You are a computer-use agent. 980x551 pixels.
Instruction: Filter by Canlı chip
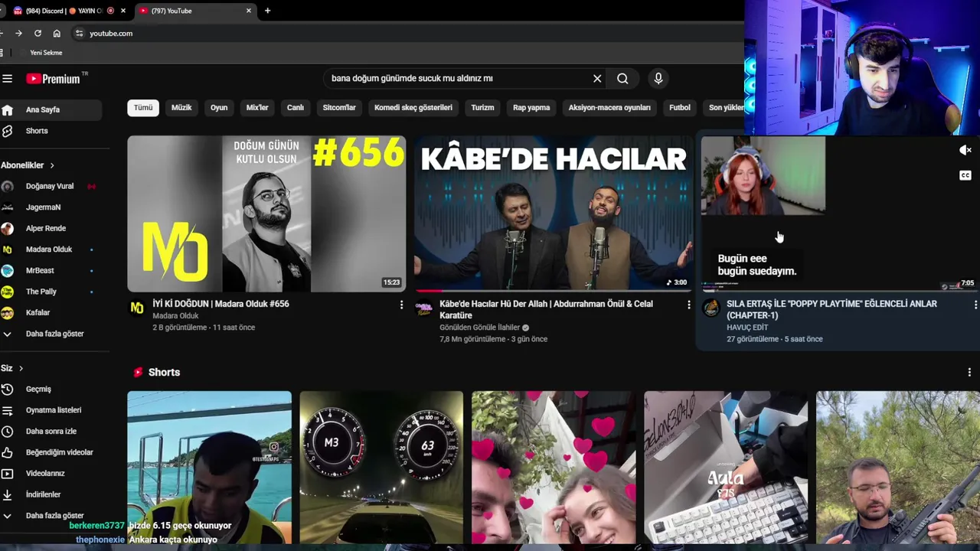(296, 108)
